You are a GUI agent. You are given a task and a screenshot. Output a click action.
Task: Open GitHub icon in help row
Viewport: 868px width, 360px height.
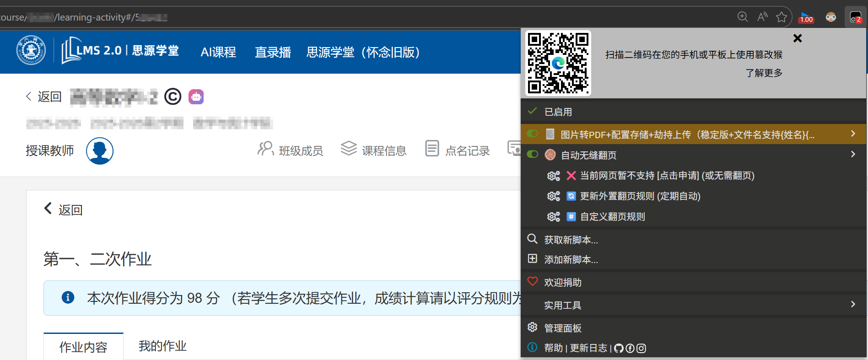(x=619, y=349)
